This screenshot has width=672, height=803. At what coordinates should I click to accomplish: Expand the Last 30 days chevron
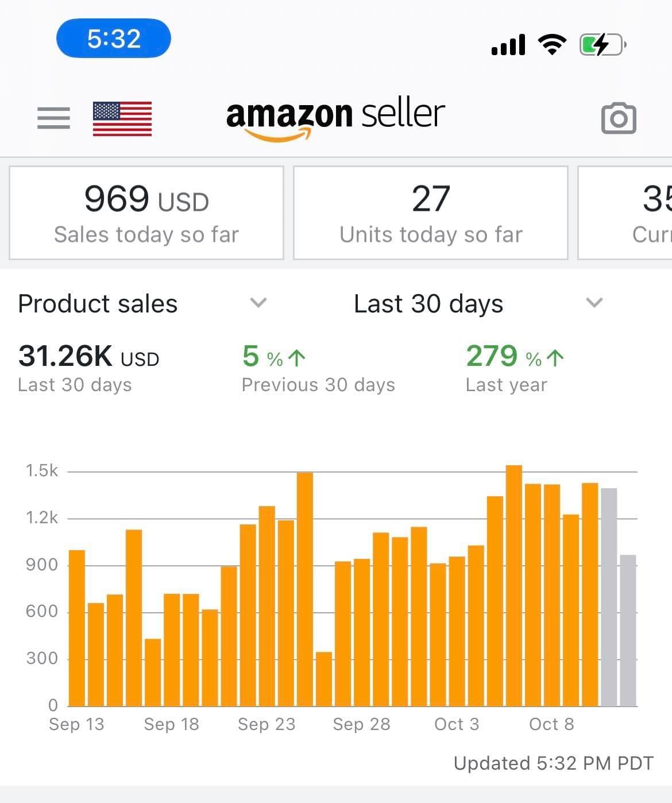tap(594, 303)
